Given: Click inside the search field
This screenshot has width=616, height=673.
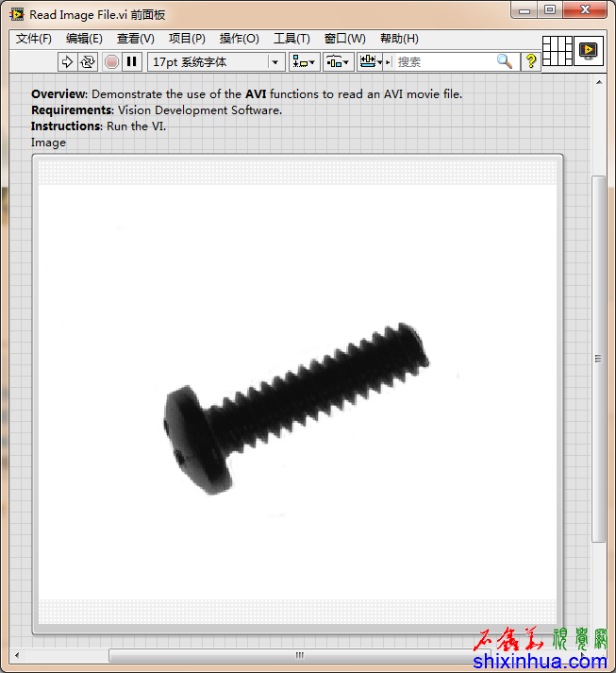Looking at the screenshot, I should (x=443, y=61).
